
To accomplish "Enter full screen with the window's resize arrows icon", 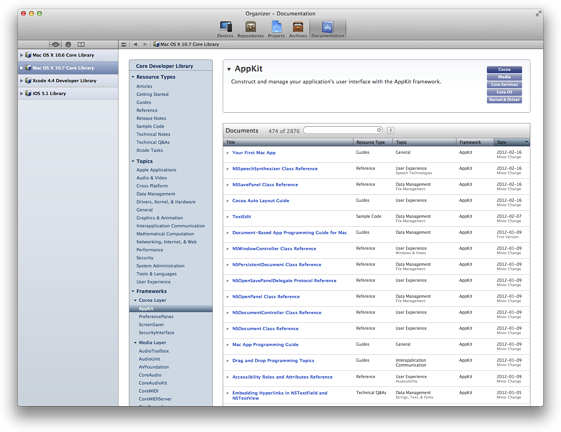I will click(x=538, y=14).
